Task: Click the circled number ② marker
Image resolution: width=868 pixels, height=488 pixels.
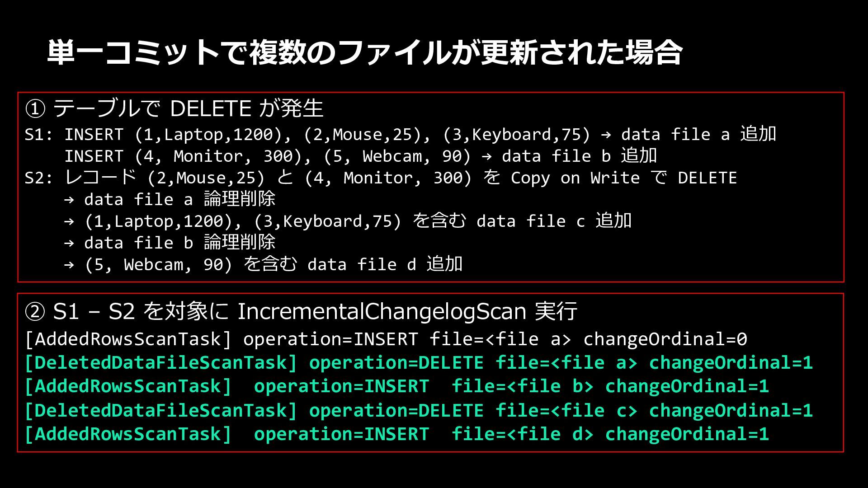Action: click(x=35, y=312)
